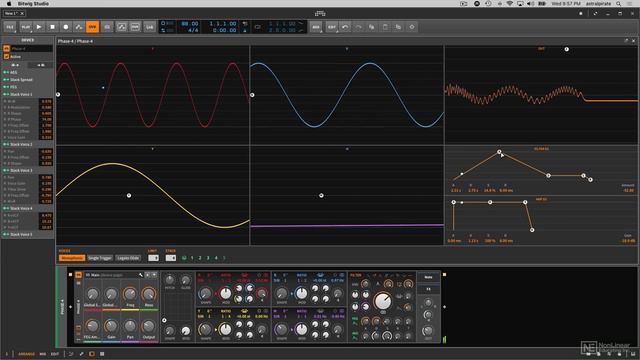Select the Monophonic voice mode

click(72, 258)
